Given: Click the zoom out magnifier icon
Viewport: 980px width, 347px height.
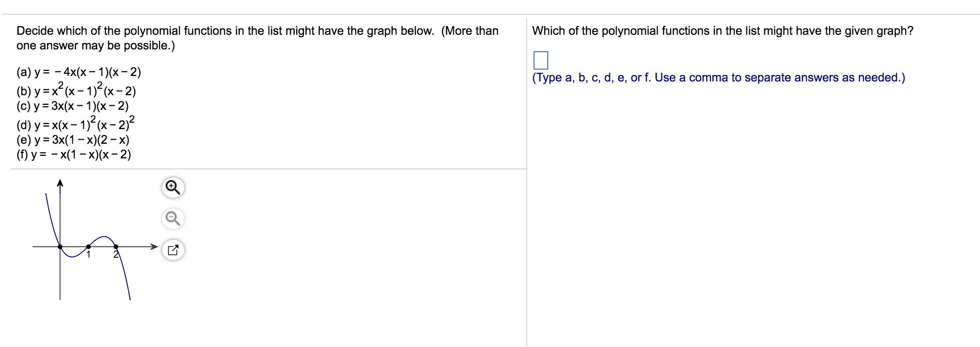Looking at the screenshot, I should click(173, 218).
